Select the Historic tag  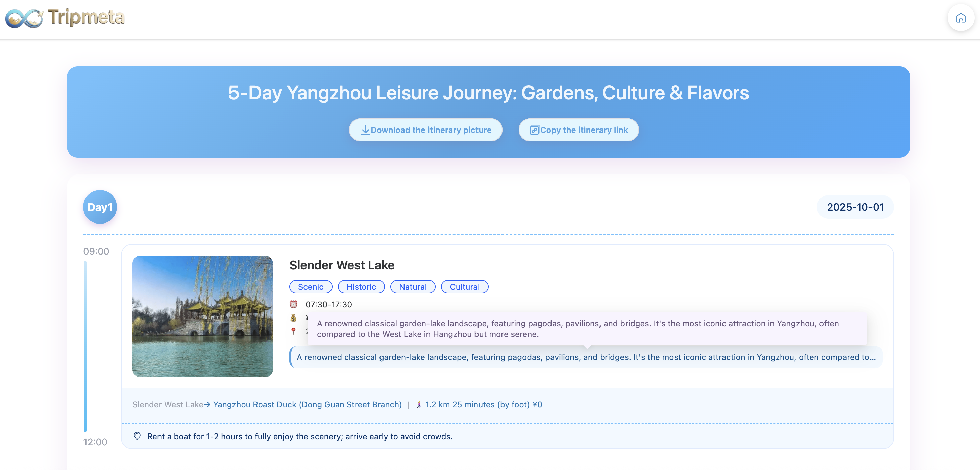click(361, 287)
